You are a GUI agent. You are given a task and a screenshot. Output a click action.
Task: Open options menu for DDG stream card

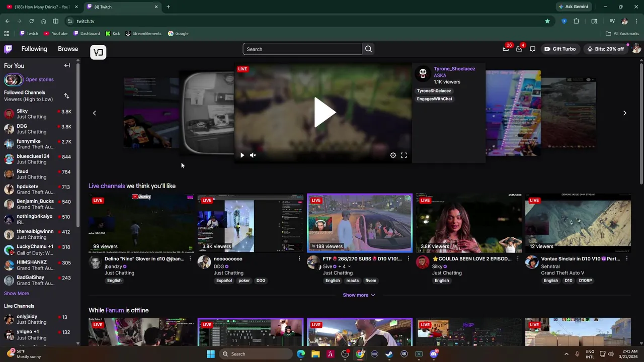pos(299,259)
